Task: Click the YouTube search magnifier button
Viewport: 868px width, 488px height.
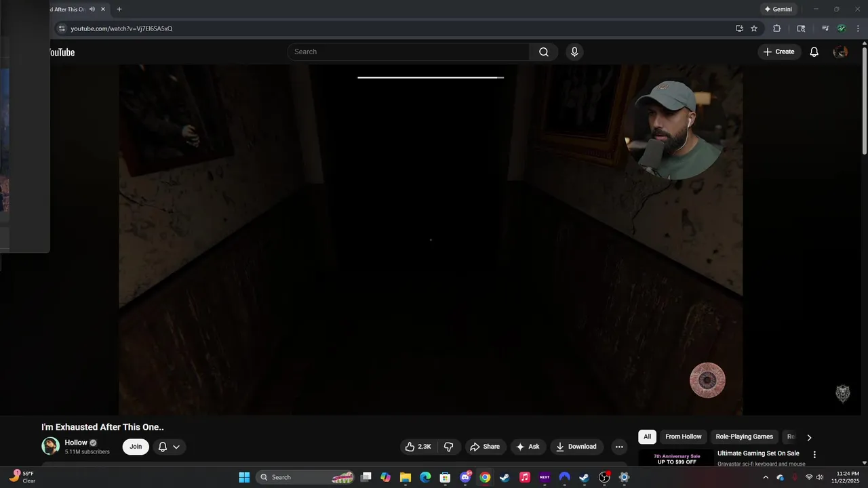Action: click(x=544, y=52)
